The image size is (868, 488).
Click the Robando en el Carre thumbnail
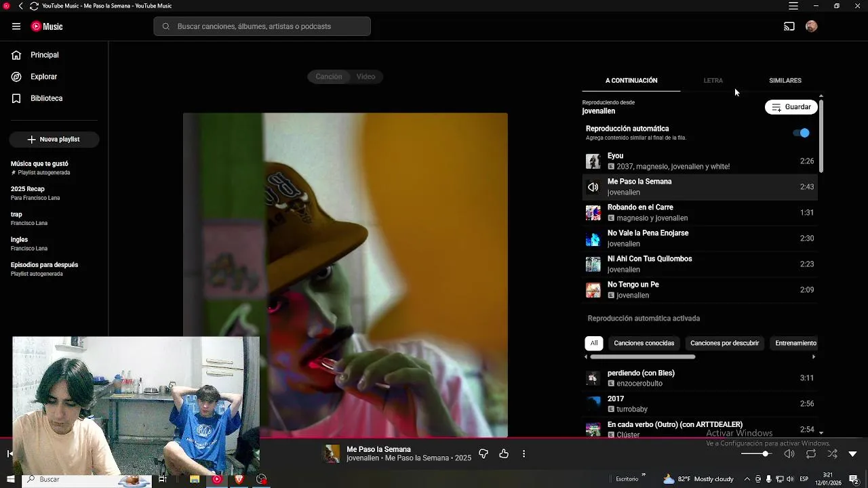pos(593,213)
